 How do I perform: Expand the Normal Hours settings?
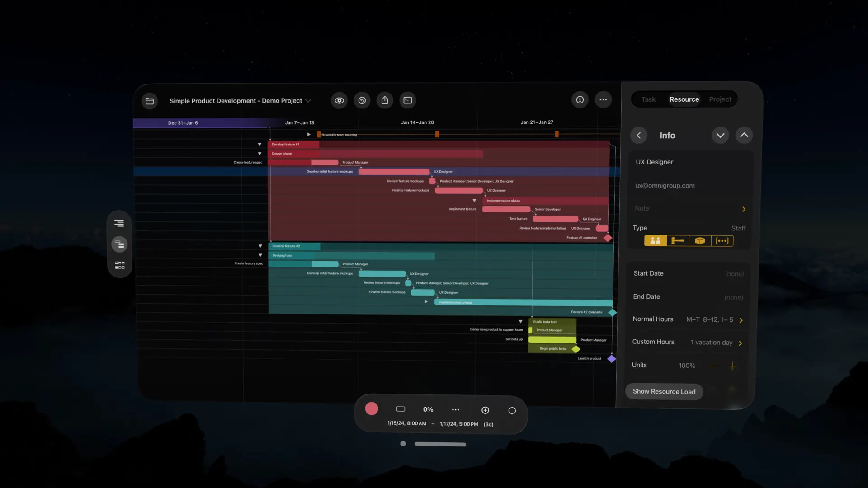click(741, 320)
